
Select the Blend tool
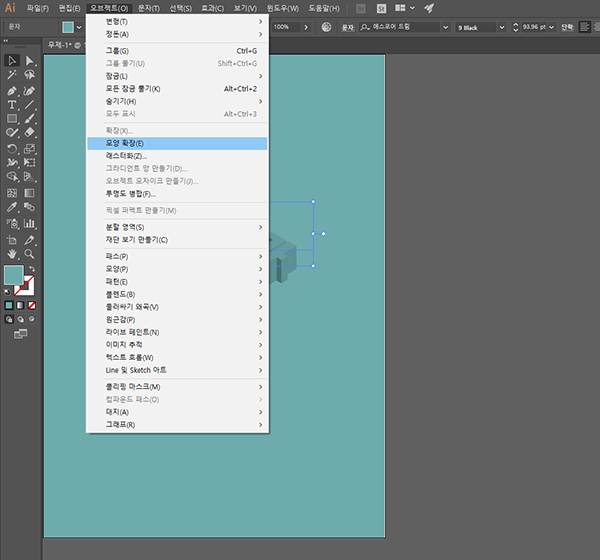(29, 207)
